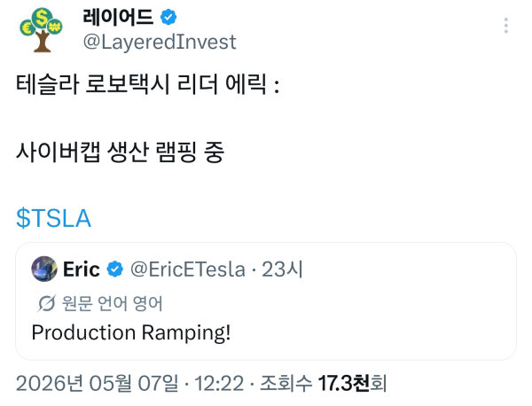
Task: Click the 레이어드 display name
Action: [118, 17]
